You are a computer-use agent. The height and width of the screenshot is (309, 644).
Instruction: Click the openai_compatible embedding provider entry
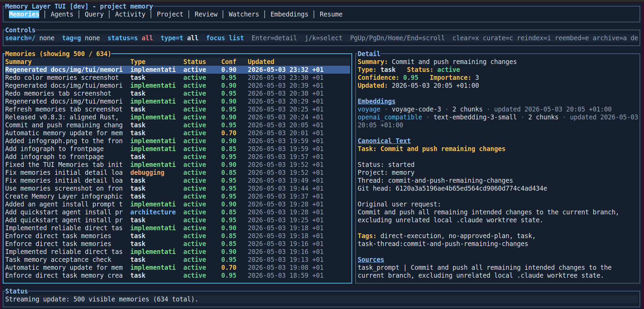(x=498, y=121)
